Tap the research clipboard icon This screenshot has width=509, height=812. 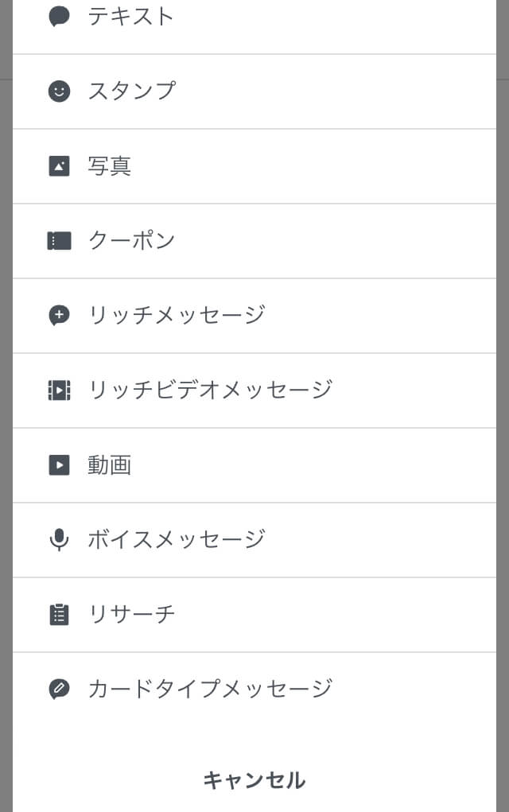pyautogui.click(x=59, y=614)
